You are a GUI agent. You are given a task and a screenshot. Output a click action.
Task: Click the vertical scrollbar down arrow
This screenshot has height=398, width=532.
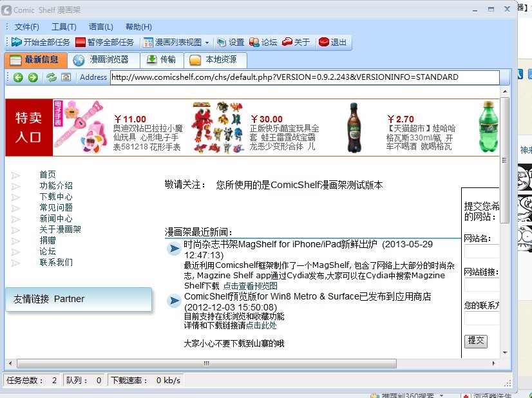coord(505,353)
